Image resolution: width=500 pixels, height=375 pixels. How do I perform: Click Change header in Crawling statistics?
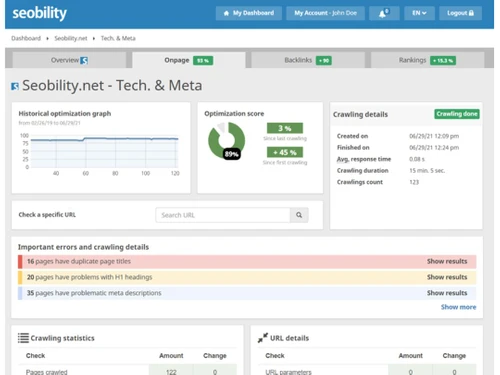click(x=215, y=356)
